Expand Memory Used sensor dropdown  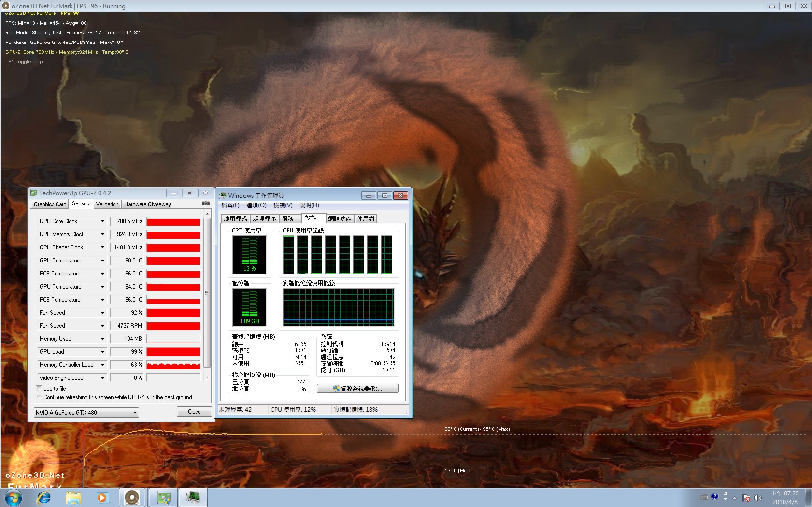tap(102, 339)
